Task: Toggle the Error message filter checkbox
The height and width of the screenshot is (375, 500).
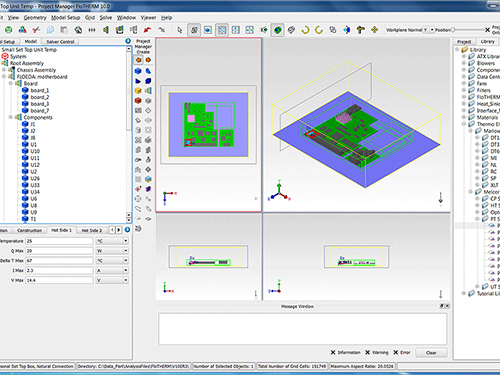Action: (396, 352)
